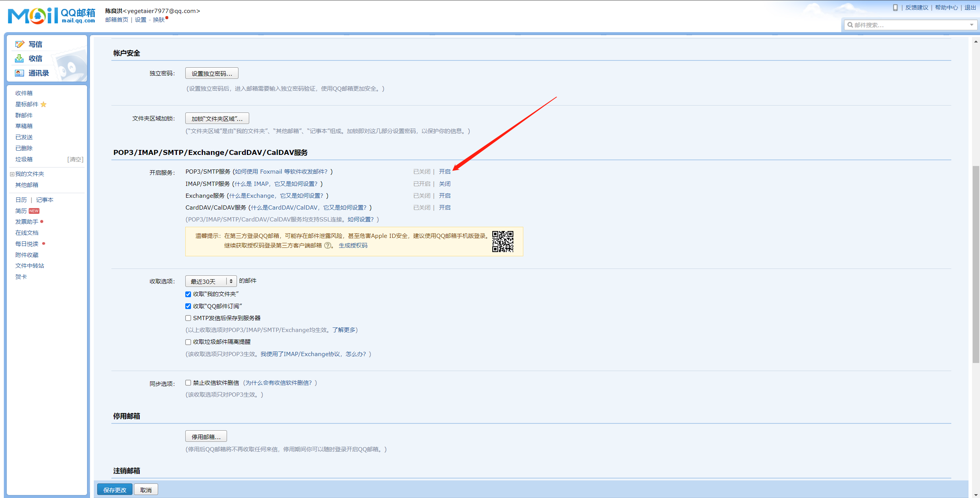Click 开启 for POP3/SMTP服务
Viewport: 980px width, 498px height.
tap(444, 172)
